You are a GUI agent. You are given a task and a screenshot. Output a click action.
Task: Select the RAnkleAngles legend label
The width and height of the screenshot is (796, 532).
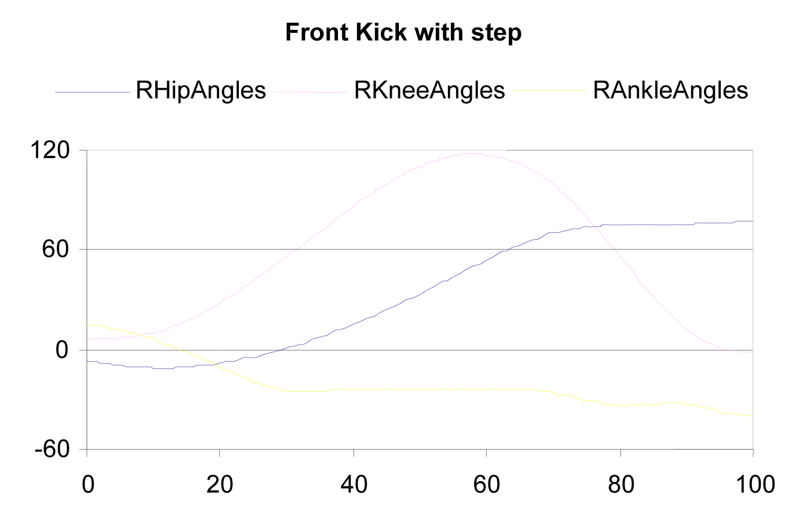670,90
